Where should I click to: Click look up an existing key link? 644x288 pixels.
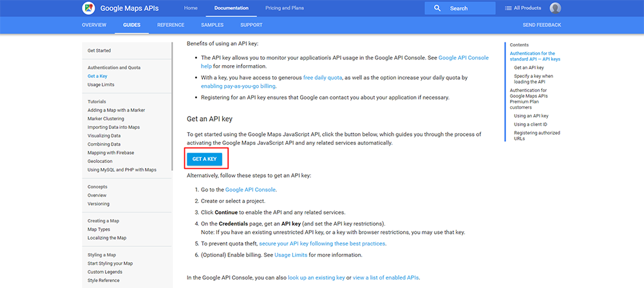coord(316,278)
